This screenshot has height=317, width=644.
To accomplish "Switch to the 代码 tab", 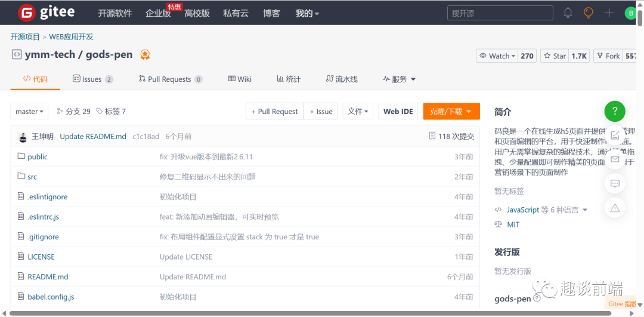I will pos(35,79).
